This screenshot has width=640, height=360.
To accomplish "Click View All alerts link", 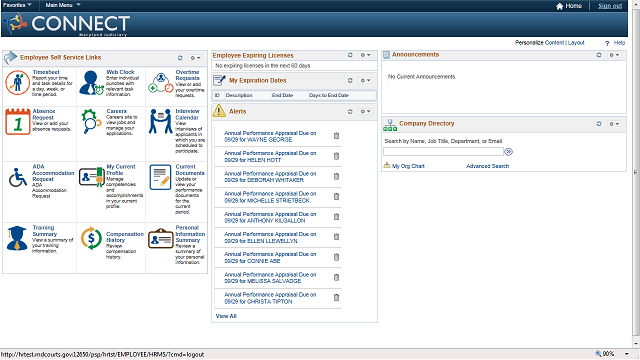I will 226,316.
